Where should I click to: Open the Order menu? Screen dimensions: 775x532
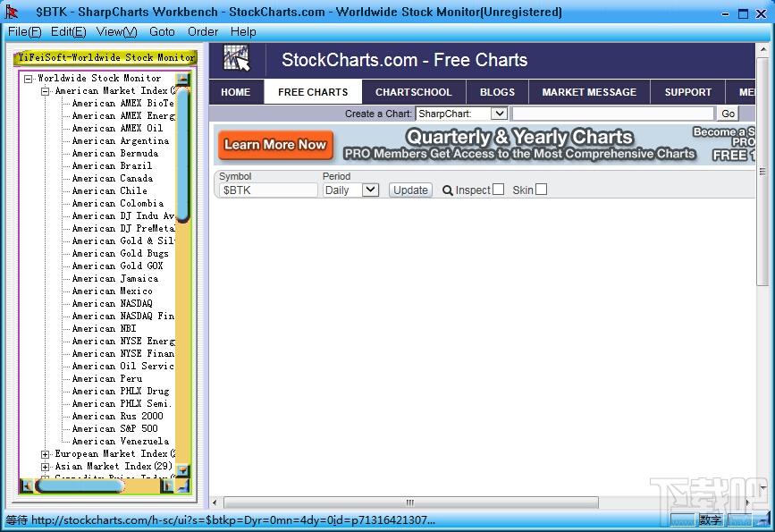(x=203, y=31)
